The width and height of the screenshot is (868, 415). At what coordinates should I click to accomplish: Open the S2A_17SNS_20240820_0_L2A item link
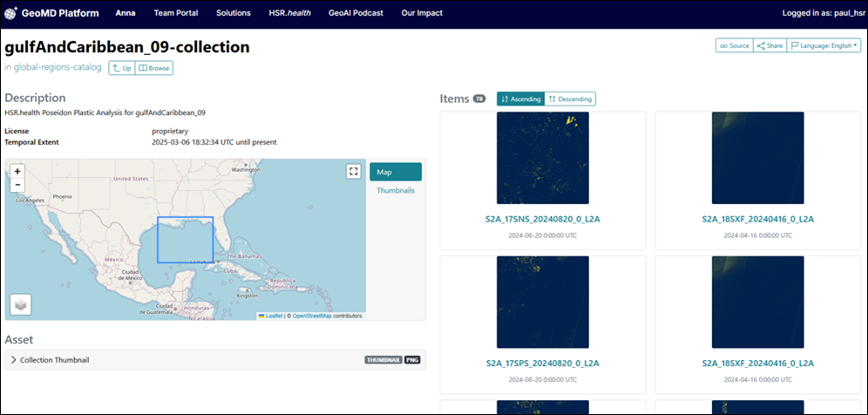coord(542,219)
